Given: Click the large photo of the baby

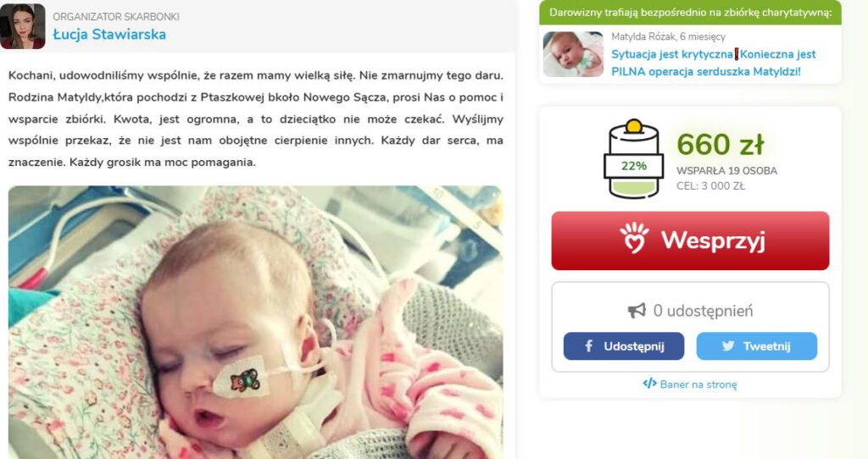Looking at the screenshot, I should coord(256,323).
